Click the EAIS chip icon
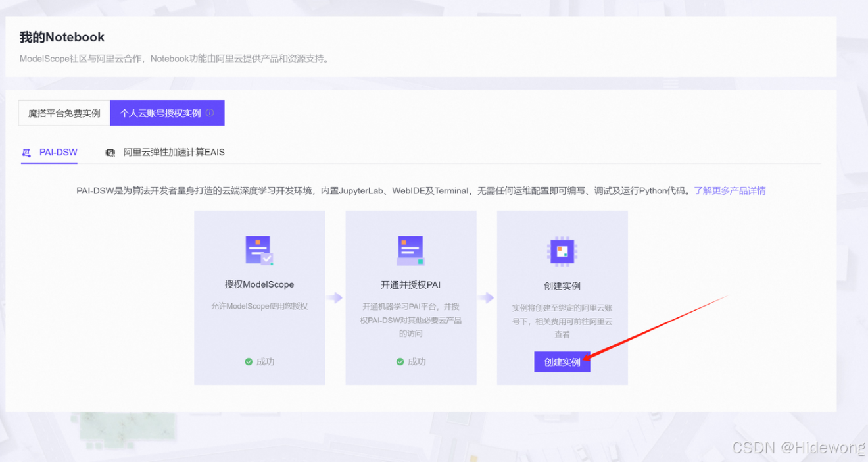868x462 pixels. pyautogui.click(x=110, y=153)
